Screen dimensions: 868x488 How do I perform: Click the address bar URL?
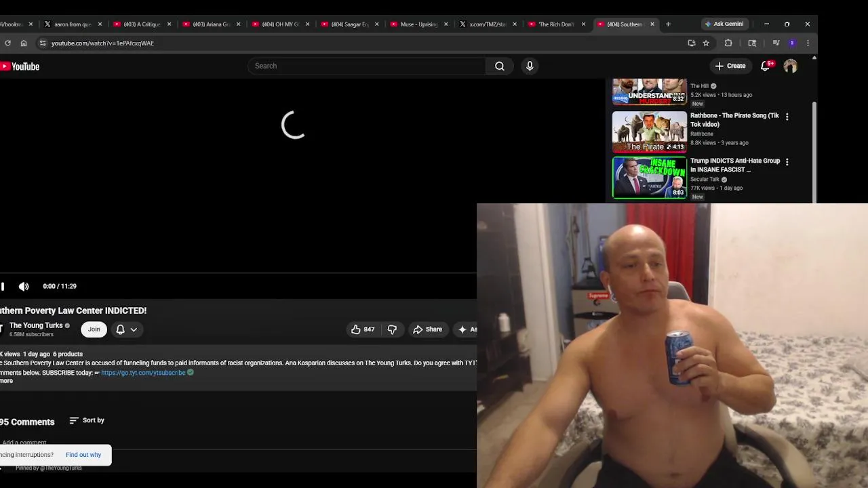[x=102, y=43]
